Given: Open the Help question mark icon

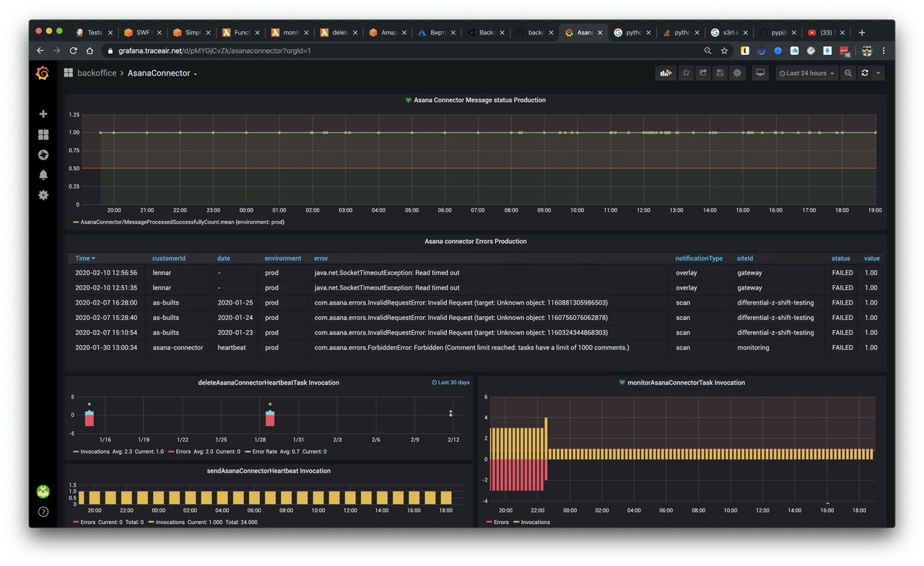Looking at the screenshot, I should point(43,512).
